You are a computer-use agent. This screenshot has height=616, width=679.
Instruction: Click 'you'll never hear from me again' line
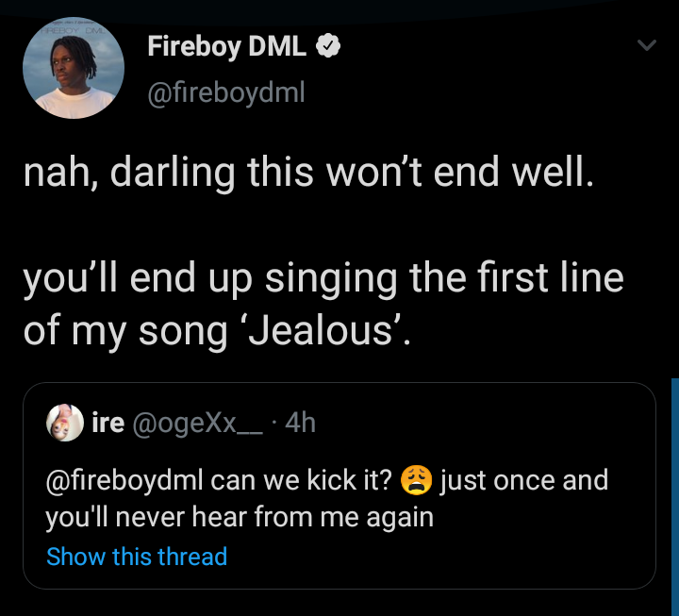(x=240, y=517)
